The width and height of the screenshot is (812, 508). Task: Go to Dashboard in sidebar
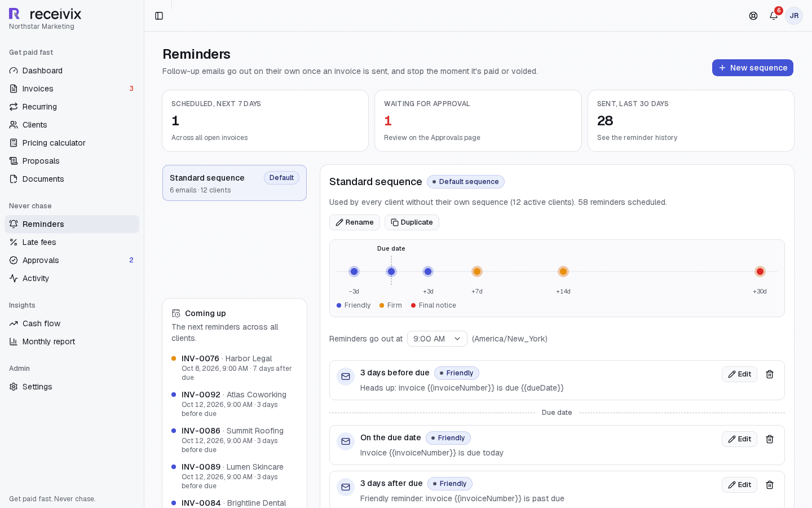[x=72, y=71]
